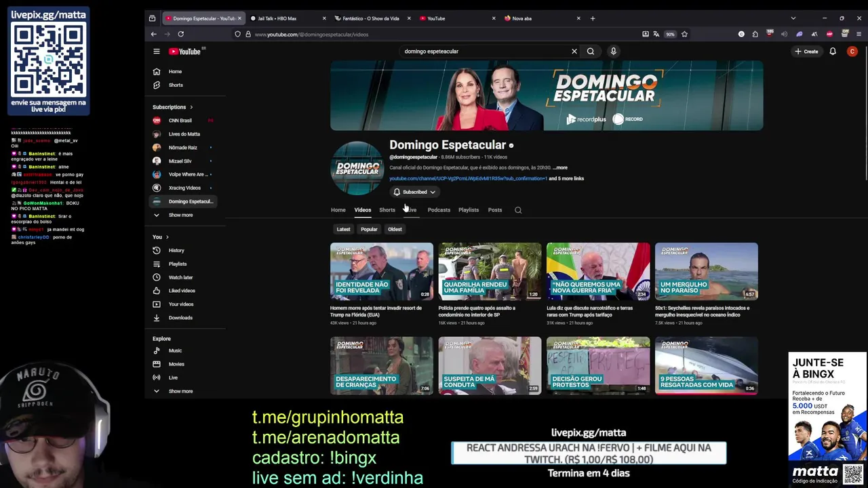This screenshot has width=868, height=488.
Task: Expand the Subscriptions section header
Action: 173,107
